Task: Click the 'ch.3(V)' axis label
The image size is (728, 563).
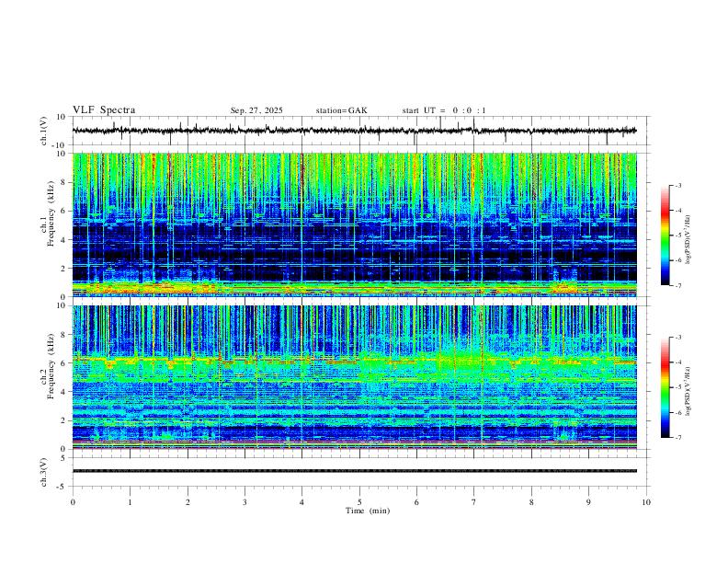Action: [44, 472]
